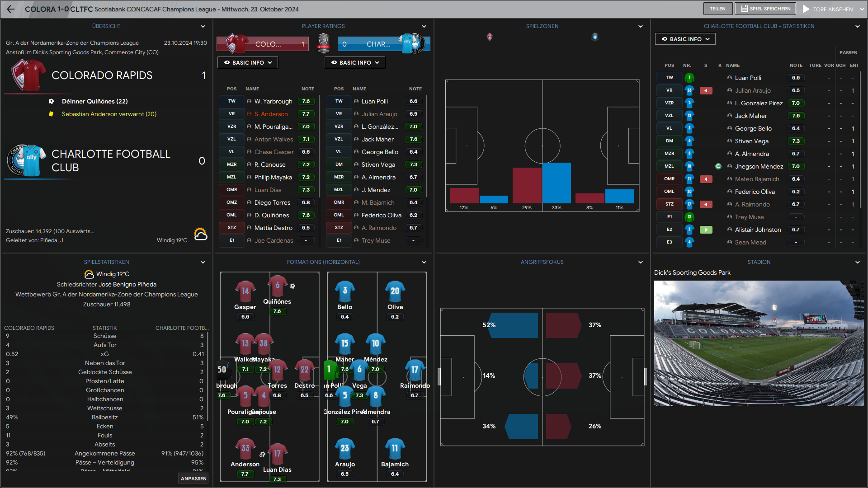Click Colorado crest icon in Spielzonen
This screenshot has width=868, height=488.
[x=490, y=37]
